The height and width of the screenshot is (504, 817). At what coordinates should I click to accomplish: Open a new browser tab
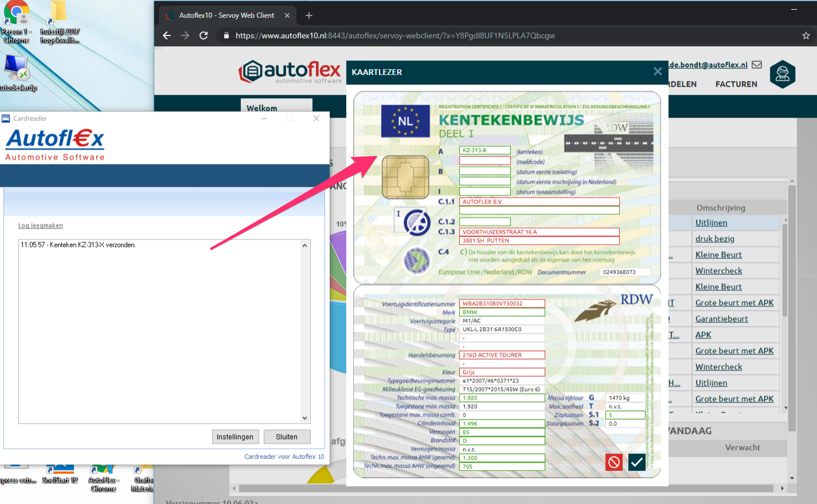click(308, 15)
